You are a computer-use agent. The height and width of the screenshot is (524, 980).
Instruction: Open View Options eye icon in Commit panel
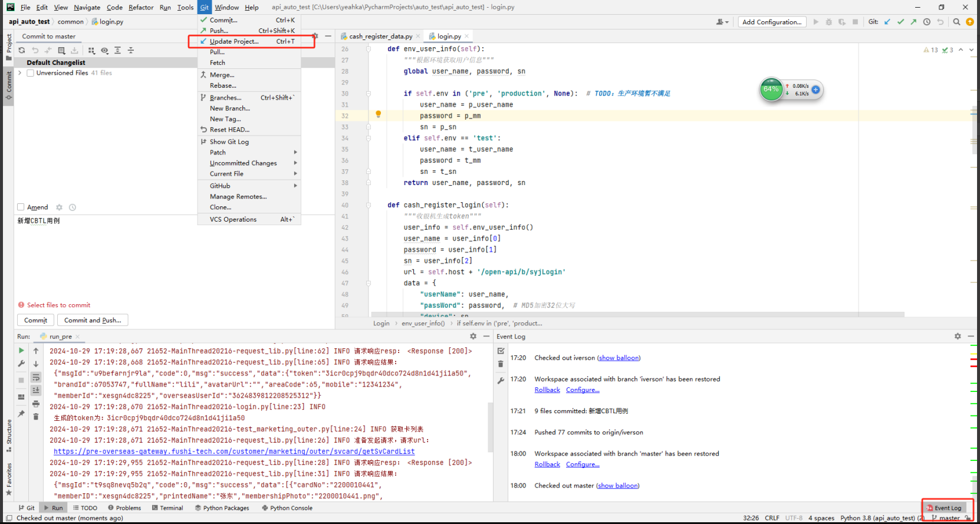coord(104,51)
